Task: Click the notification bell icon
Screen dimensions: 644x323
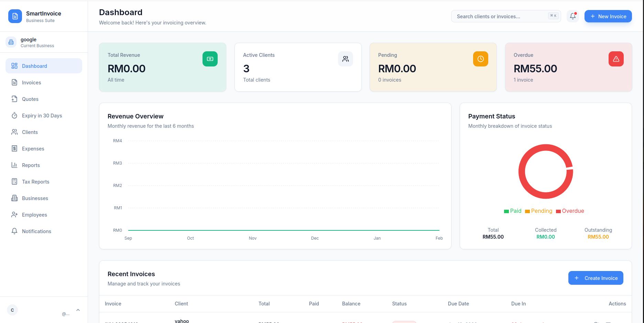Action: click(x=572, y=16)
